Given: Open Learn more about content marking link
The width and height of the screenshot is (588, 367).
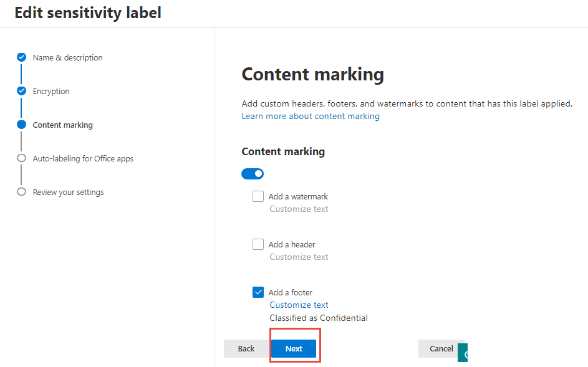Looking at the screenshot, I should tap(311, 116).
